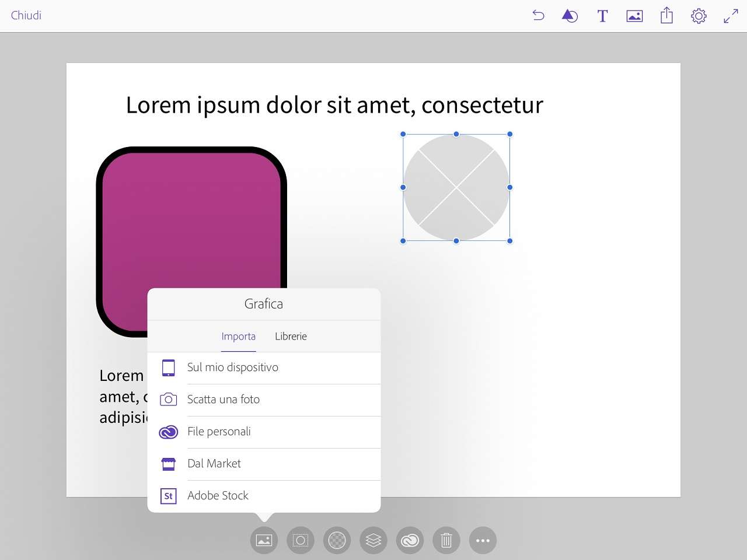This screenshot has height=560, width=747.
Task: Click the Chiudi button
Action: pyautogui.click(x=26, y=16)
